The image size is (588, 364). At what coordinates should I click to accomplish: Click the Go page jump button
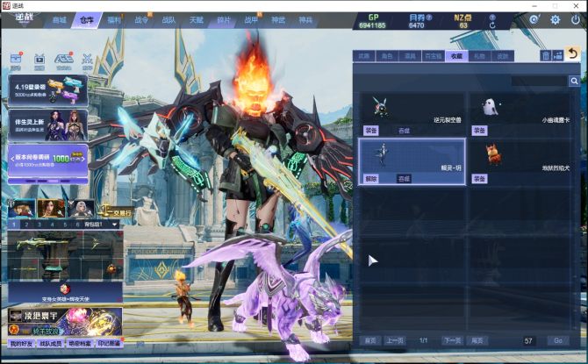click(x=558, y=340)
